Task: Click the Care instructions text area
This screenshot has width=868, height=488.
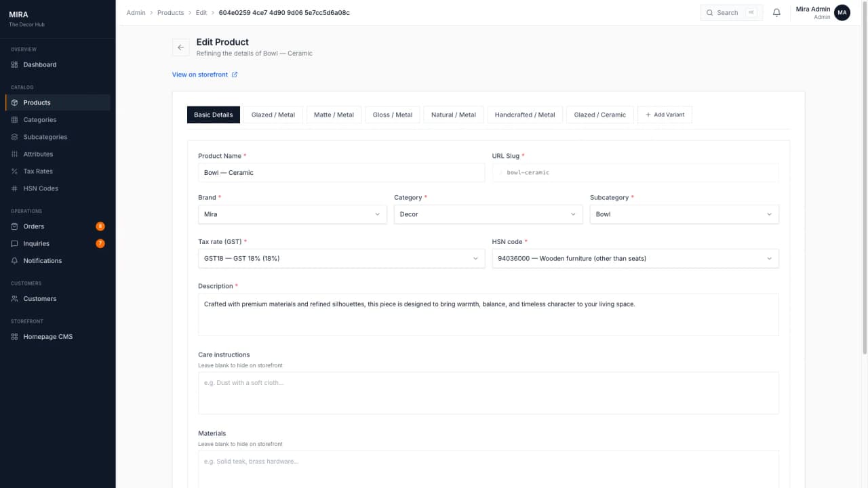Action: pyautogui.click(x=488, y=393)
